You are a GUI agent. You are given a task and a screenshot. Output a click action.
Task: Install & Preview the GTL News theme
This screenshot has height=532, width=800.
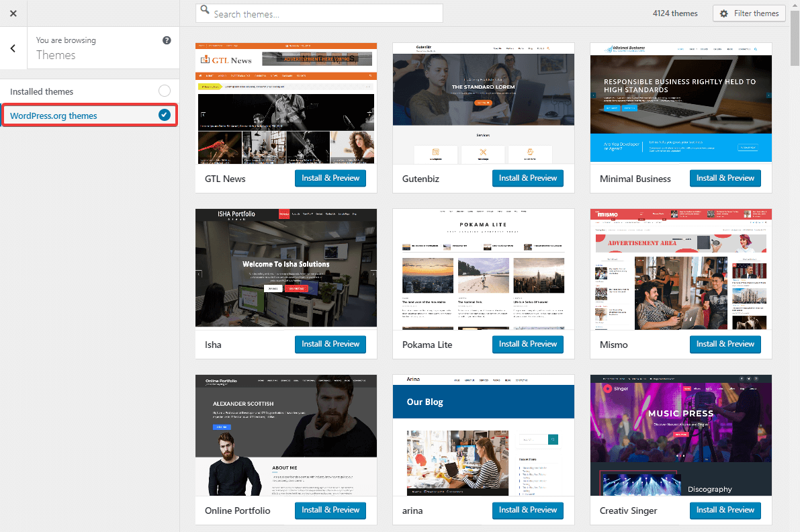[330, 178]
